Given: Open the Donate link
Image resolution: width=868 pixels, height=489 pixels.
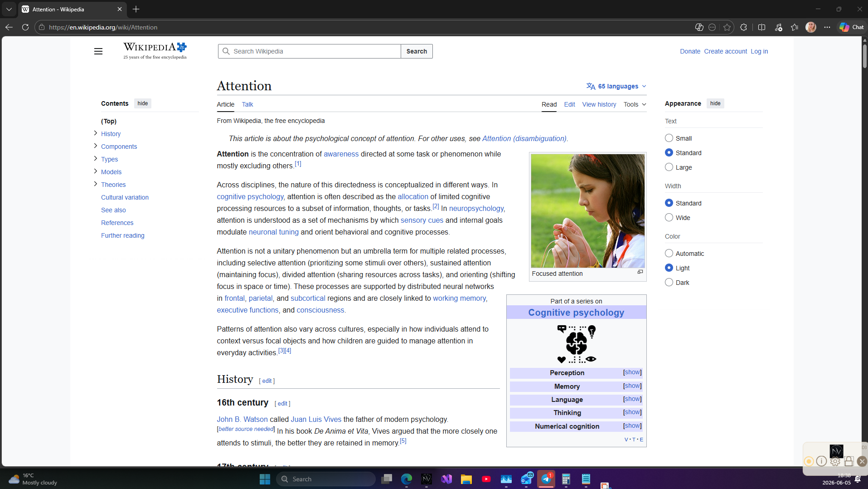Looking at the screenshot, I should click(x=690, y=51).
